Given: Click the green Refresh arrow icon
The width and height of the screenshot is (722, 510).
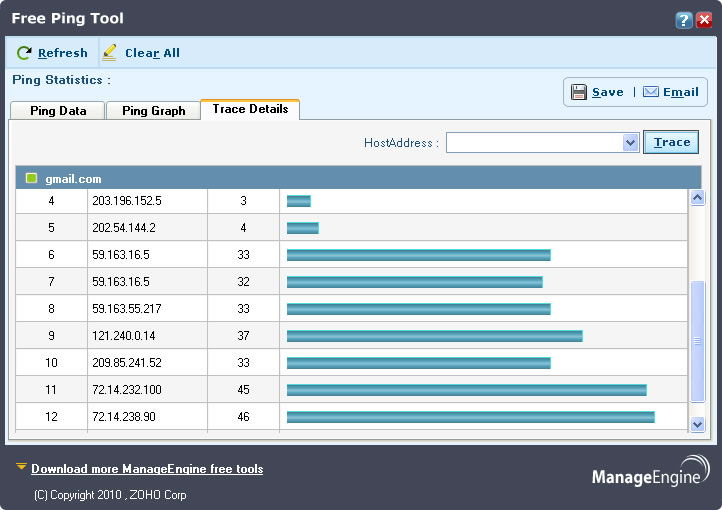Looking at the screenshot, I should 24,53.
